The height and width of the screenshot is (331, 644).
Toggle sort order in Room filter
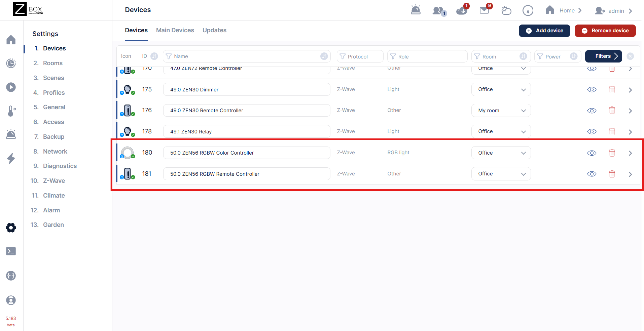(523, 56)
